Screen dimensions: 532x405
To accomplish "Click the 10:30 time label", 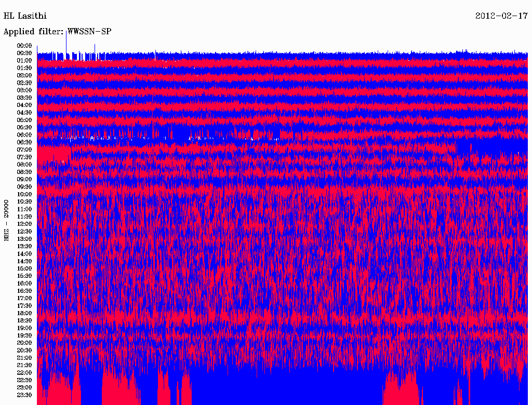I will 24,202.
